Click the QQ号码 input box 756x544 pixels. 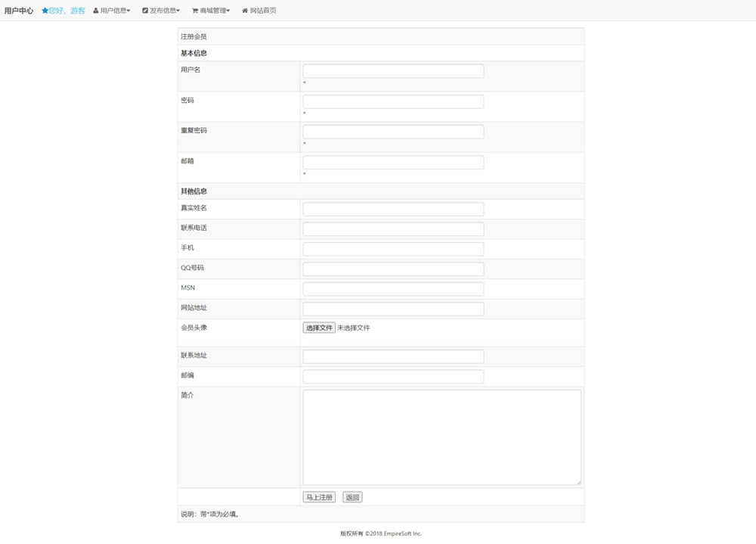click(x=393, y=269)
